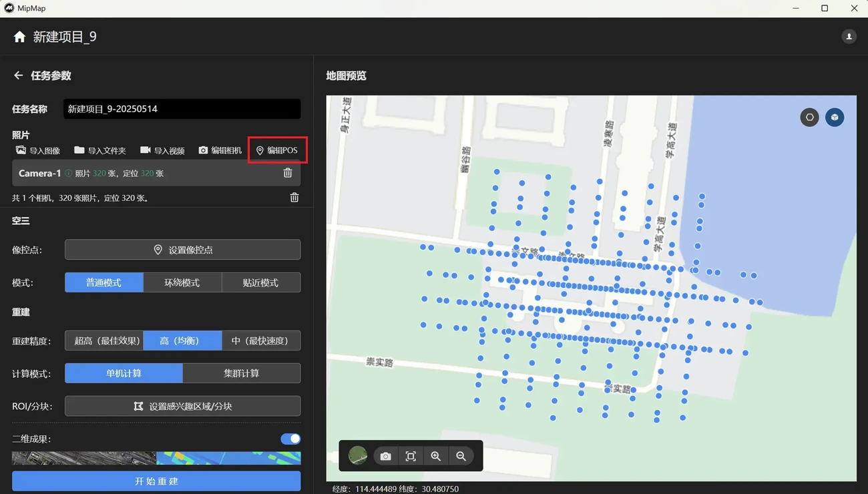The width and height of the screenshot is (868, 494).
Task: Click the satellite basemap thumbnail
Action: tap(358, 456)
